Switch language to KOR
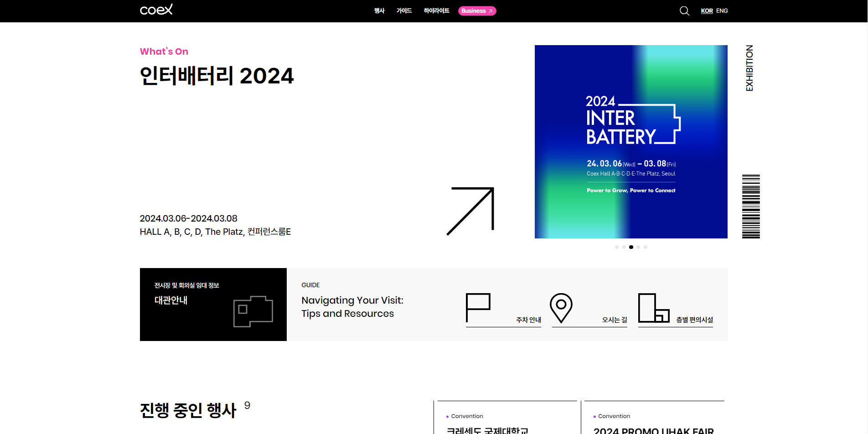This screenshot has width=868, height=434. pos(707,11)
